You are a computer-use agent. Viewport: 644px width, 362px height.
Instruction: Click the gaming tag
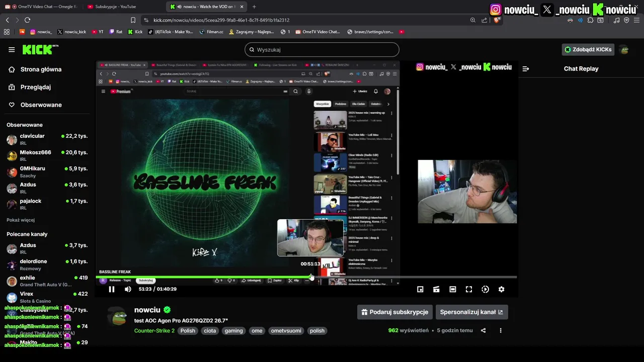233,331
